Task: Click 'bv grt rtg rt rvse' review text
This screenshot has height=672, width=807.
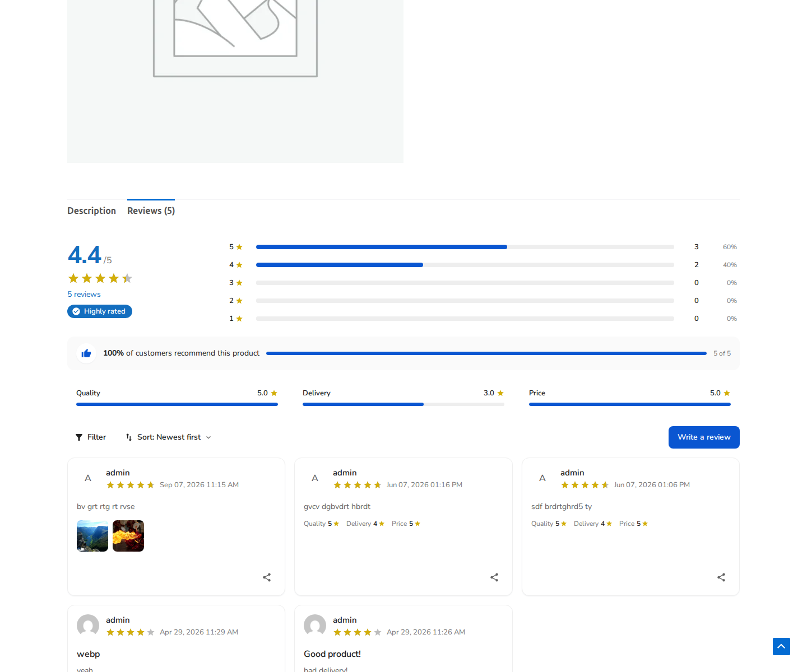Action: 106,507
